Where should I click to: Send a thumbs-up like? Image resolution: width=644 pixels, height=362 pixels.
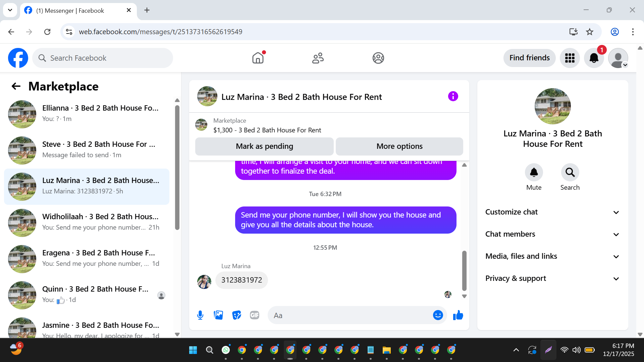[x=458, y=315]
